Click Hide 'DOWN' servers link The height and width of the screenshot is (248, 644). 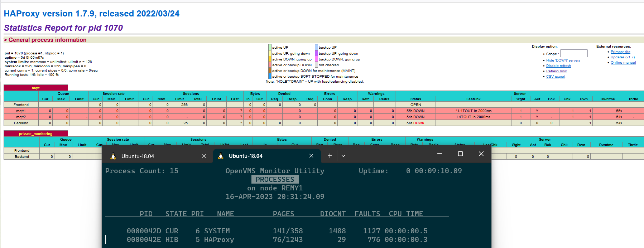click(x=563, y=60)
